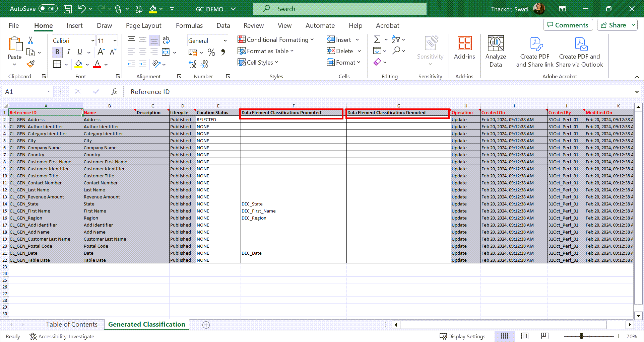Click Create PDF and Share via Outlook

point(580,52)
